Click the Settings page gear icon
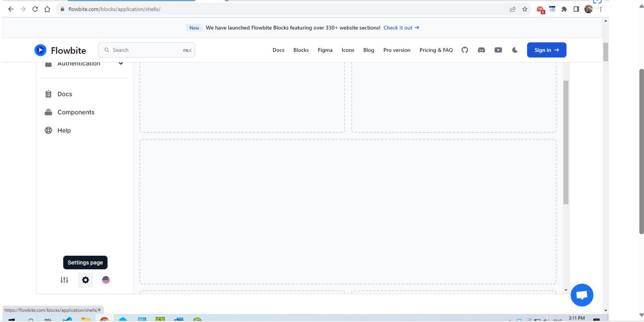Viewport: 644px width, 322px height. [x=85, y=280]
